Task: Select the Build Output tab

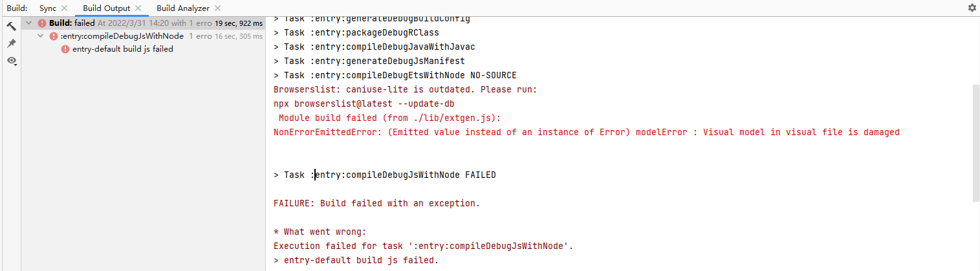Action: tap(106, 8)
